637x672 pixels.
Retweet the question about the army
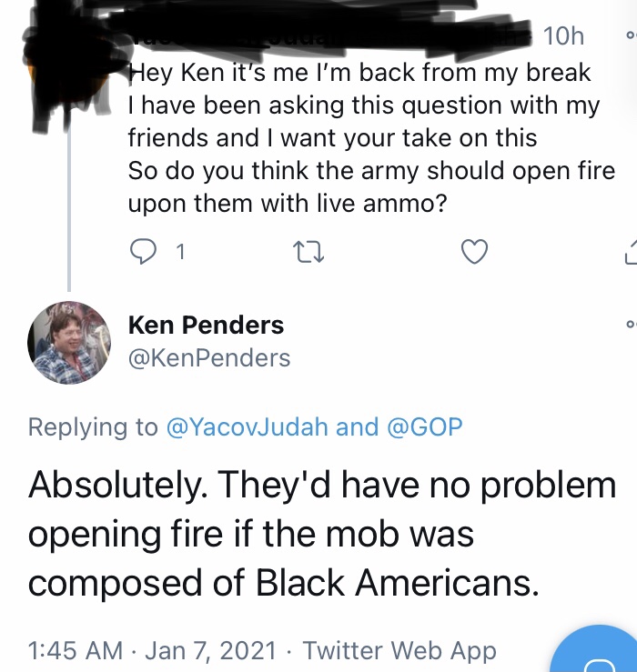tap(308, 252)
